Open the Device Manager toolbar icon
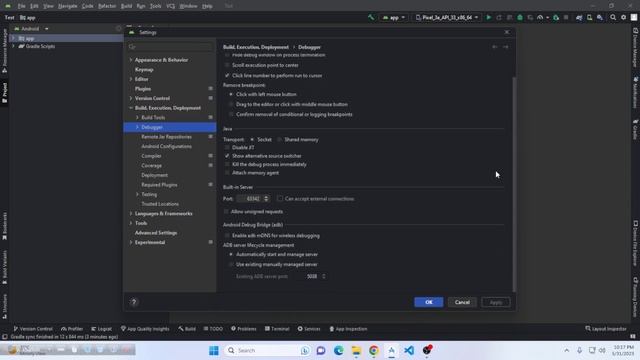 pos(589,18)
